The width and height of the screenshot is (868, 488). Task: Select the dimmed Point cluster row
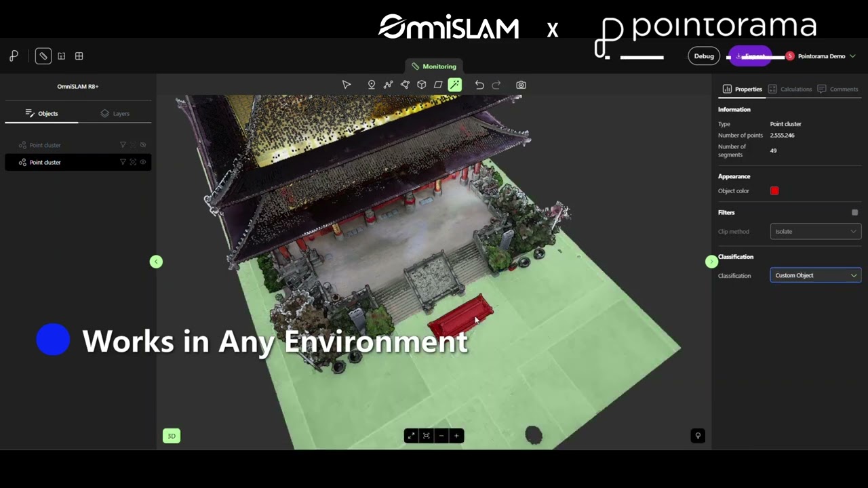(x=78, y=145)
